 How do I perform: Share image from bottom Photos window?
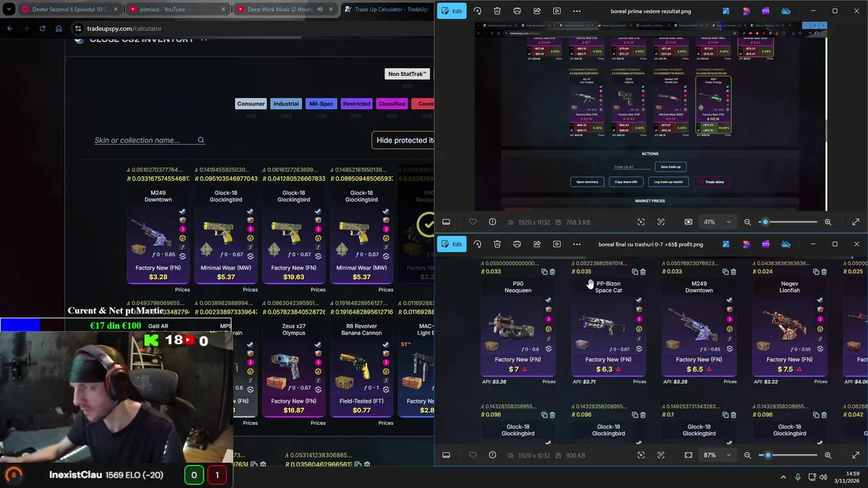(x=537, y=244)
